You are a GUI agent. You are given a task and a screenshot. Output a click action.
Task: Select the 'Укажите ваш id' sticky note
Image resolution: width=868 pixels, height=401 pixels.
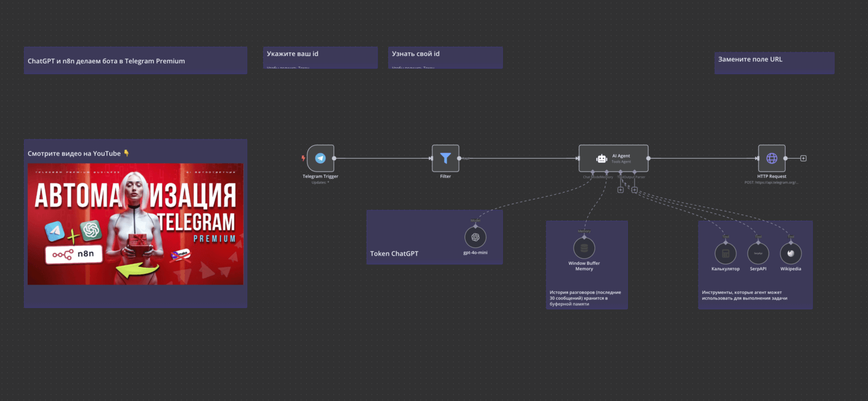320,58
